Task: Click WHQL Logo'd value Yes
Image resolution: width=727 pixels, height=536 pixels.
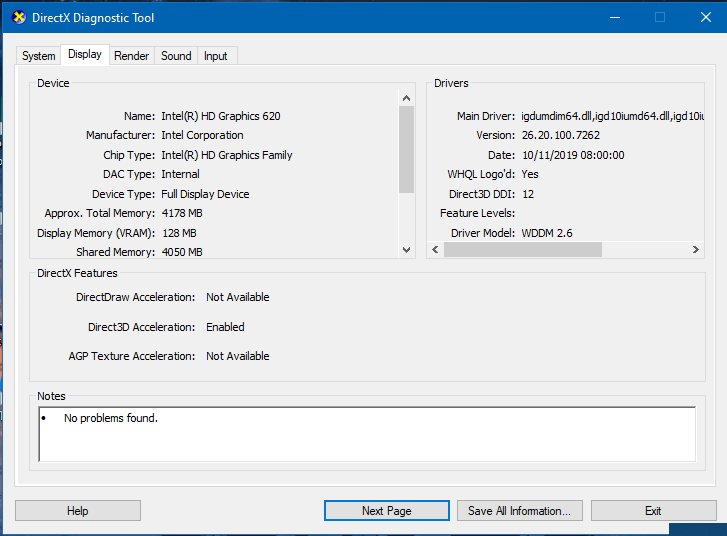Action: (x=530, y=174)
